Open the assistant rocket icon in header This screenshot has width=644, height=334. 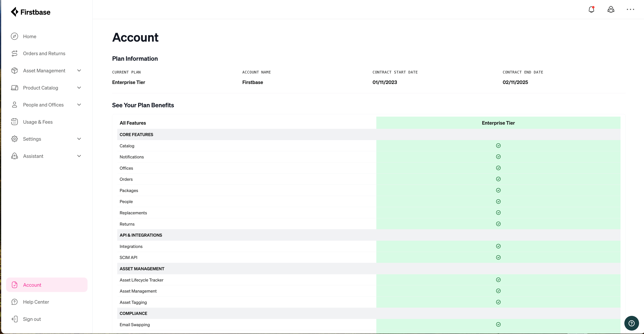point(611,10)
